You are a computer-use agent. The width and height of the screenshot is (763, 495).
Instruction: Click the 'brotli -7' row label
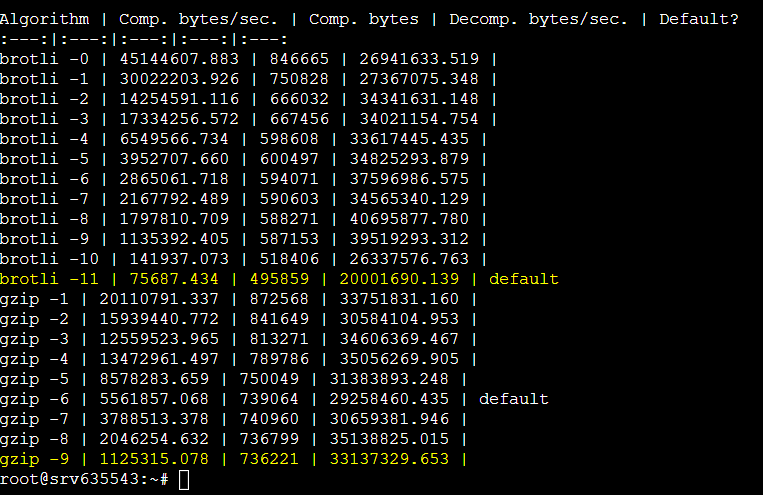point(44,199)
